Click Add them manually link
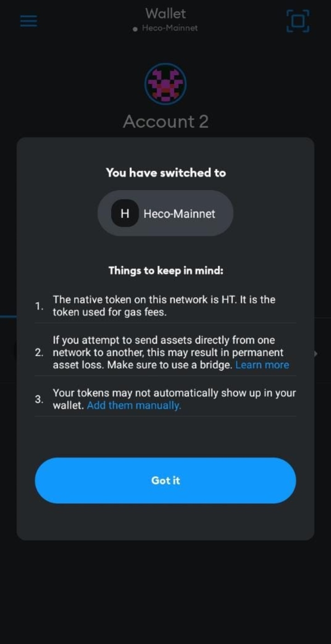Viewport: 331px width, 644px height. pos(134,406)
